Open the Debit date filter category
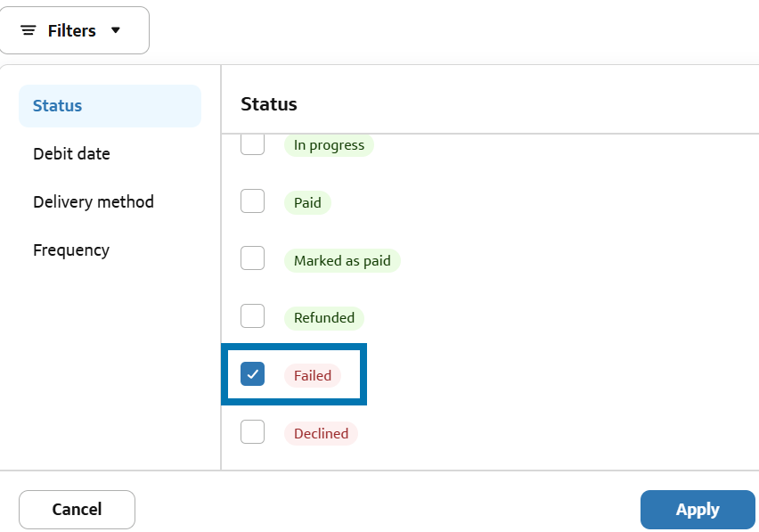The image size is (759, 532). [71, 154]
